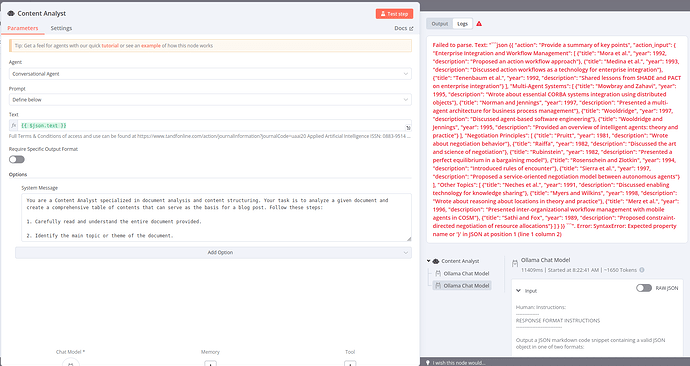Open the Parameters tab
The width and height of the screenshot is (690, 366).
pos(23,28)
